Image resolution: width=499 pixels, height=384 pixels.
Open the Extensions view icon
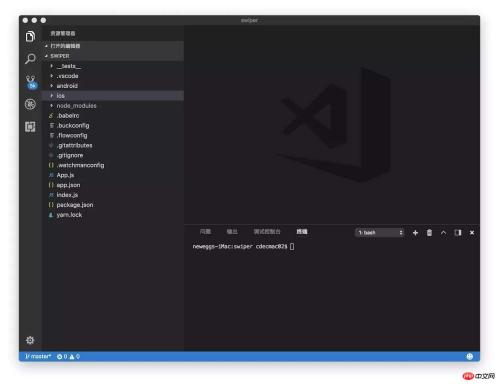pyautogui.click(x=30, y=127)
